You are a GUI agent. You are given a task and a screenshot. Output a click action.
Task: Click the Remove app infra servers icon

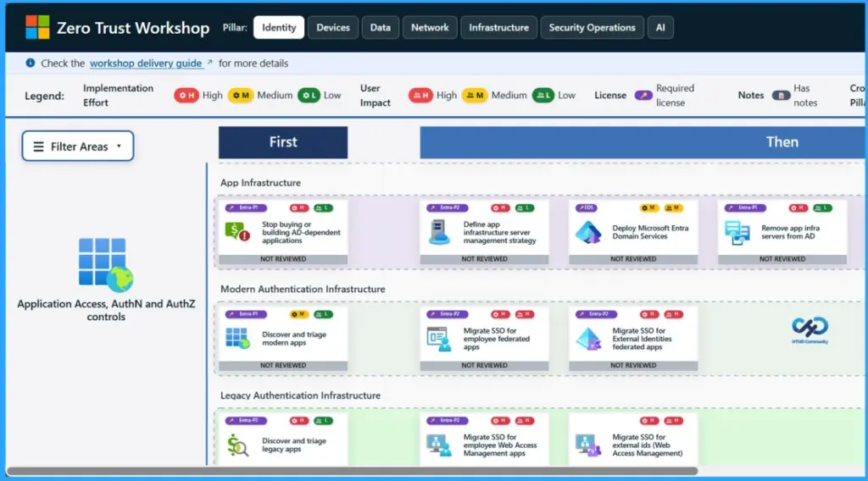(737, 233)
